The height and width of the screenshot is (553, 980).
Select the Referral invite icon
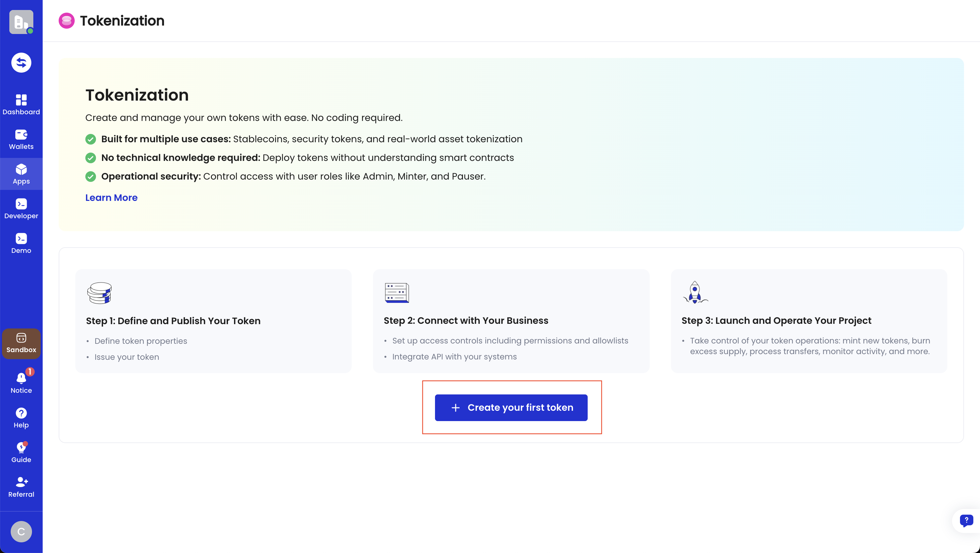click(21, 483)
